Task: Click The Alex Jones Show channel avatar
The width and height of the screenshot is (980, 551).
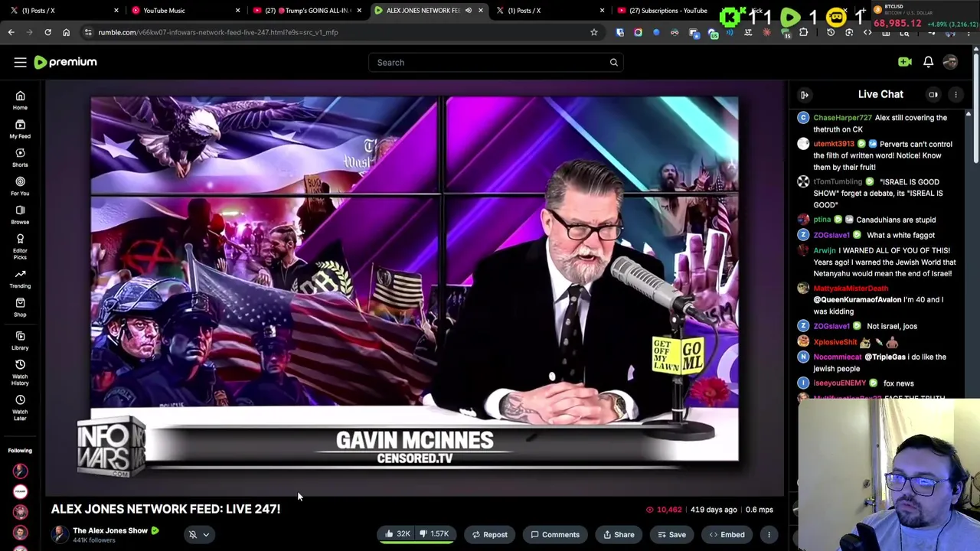Action: [59, 534]
